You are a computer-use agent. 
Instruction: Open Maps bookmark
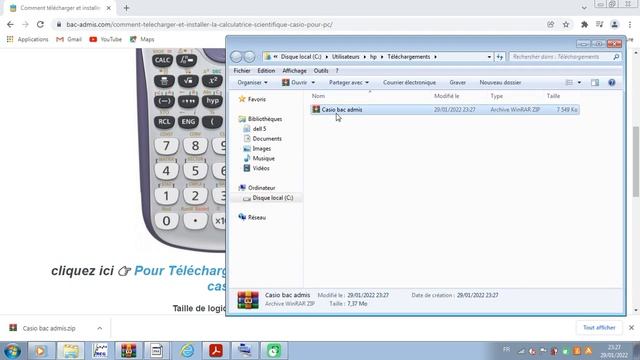[x=142, y=39]
